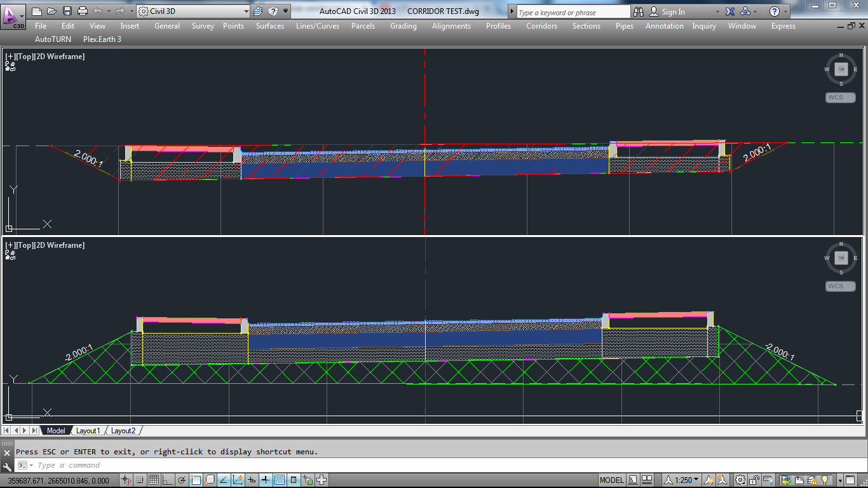The image size is (868, 488).
Task: Create a new drawing from Quick Access toolbar
Action: (x=37, y=11)
